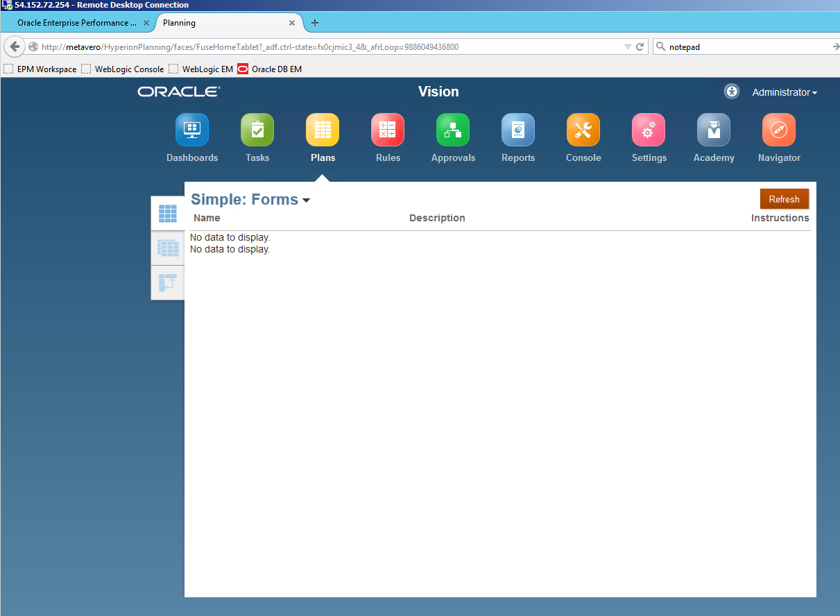This screenshot has width=840, height=616.
Task: Click the browser back arrow
Action: [x=15, y=46]
